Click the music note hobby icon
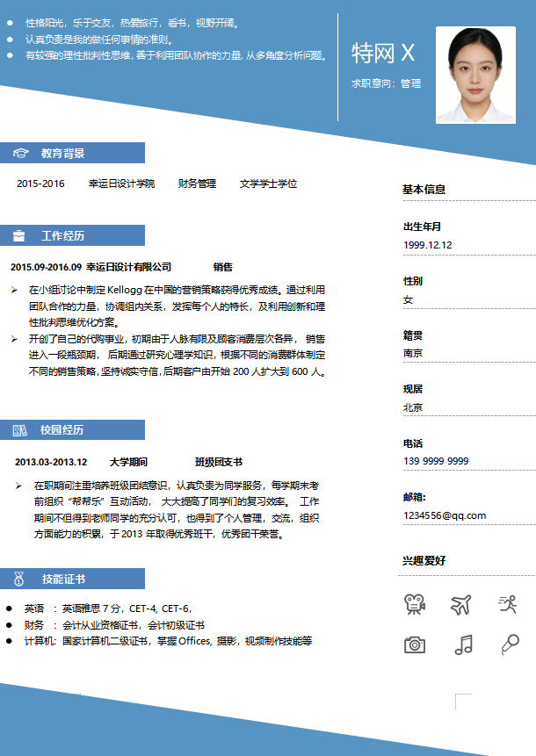The width and height of the screenshot is (536, 756). coord(464,644)
